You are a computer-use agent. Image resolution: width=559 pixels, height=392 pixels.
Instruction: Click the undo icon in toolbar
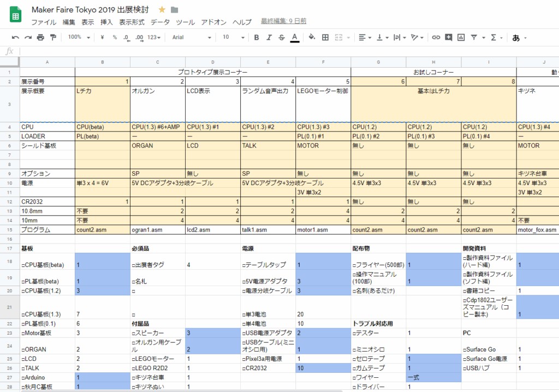coord(15,38)
